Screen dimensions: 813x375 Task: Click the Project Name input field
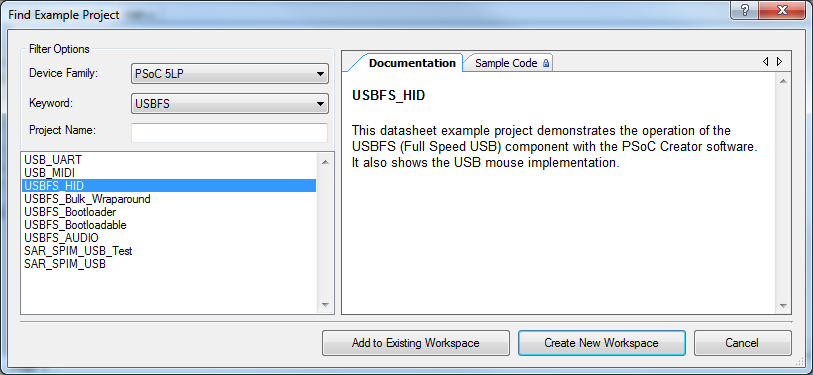tap(230, 133)
